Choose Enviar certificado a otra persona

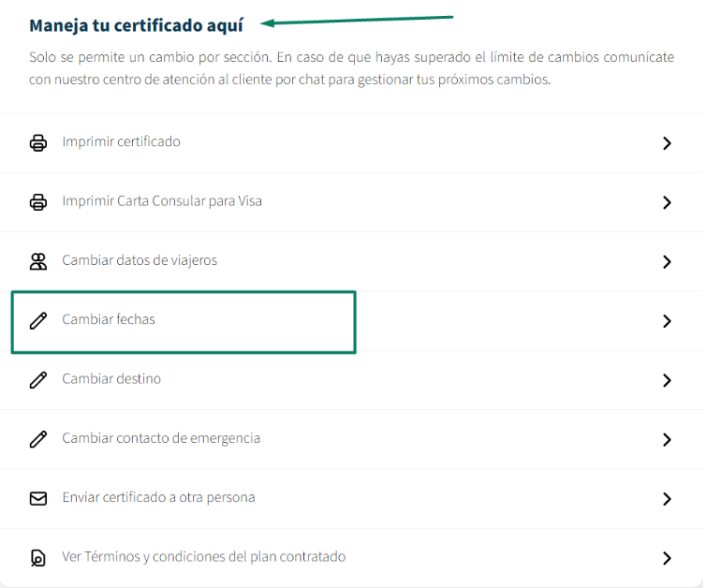(158, 497)
